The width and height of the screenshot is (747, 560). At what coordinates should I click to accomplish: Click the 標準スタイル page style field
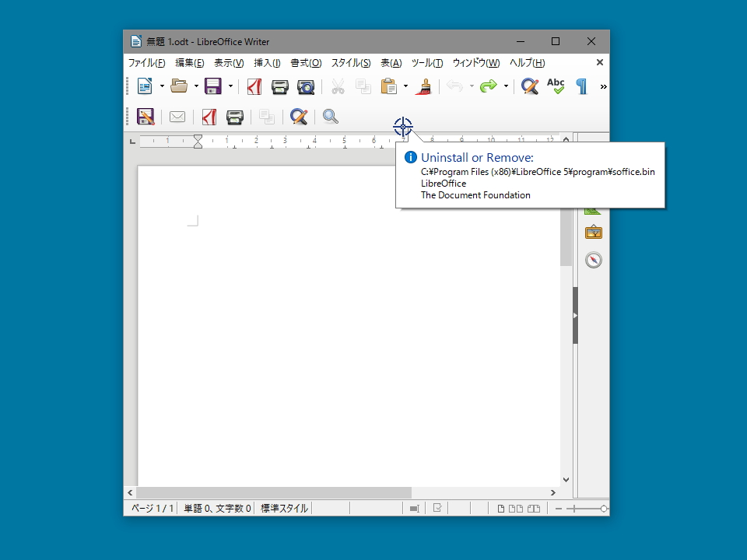point(285,509)
